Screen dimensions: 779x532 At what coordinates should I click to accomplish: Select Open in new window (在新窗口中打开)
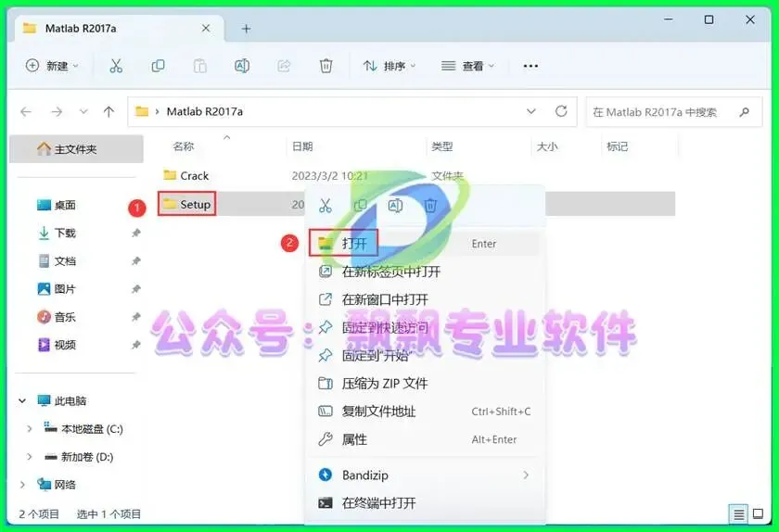pyautogui.click(x=425, y=299)
